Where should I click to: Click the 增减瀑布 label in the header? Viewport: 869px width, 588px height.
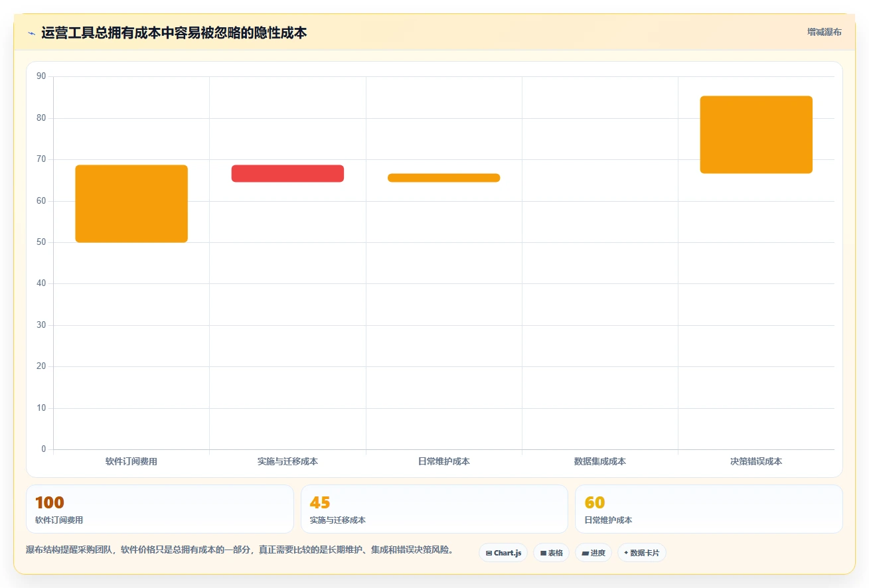coord(824,32)
